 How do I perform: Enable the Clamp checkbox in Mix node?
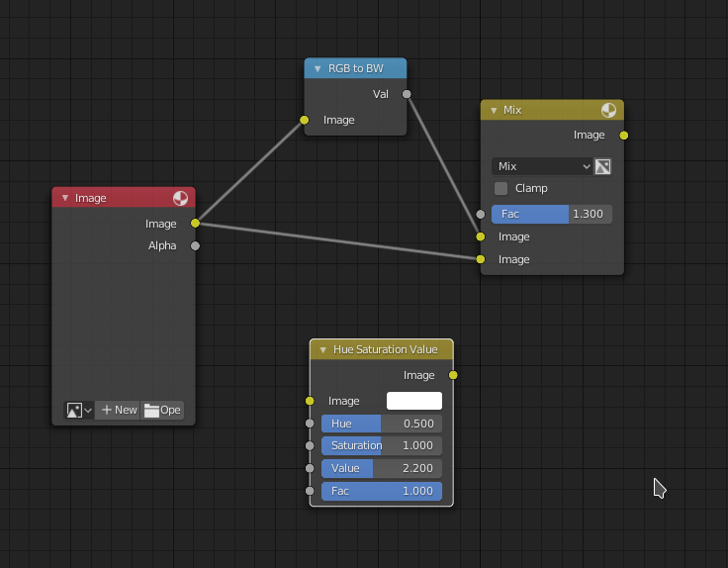pyautogui.click(x=500, y=189)
